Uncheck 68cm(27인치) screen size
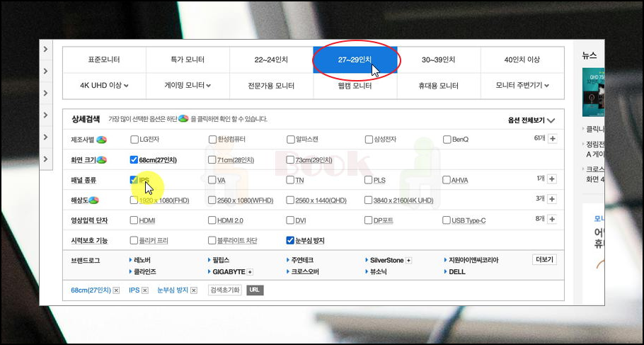Viewport: 644px width, 345px height. tap(134, 159)
